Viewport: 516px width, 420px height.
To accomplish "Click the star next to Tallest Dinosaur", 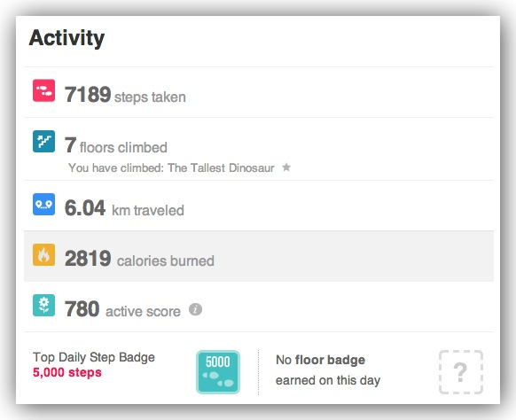I will [286, 167].
